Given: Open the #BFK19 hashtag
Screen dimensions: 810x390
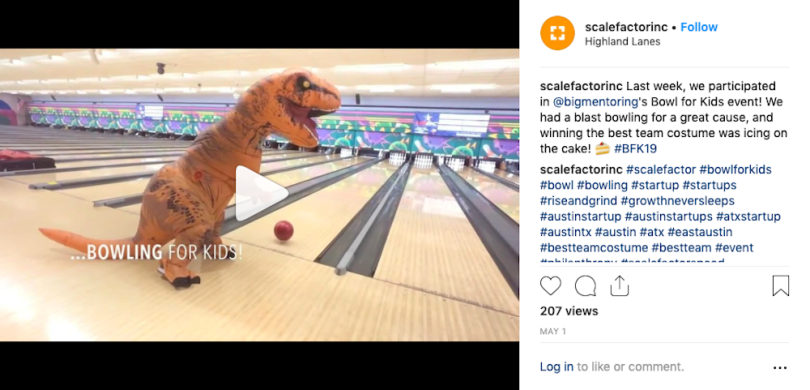Looking at the screenshot, I should pyautogui.click(x=635, y=149).
